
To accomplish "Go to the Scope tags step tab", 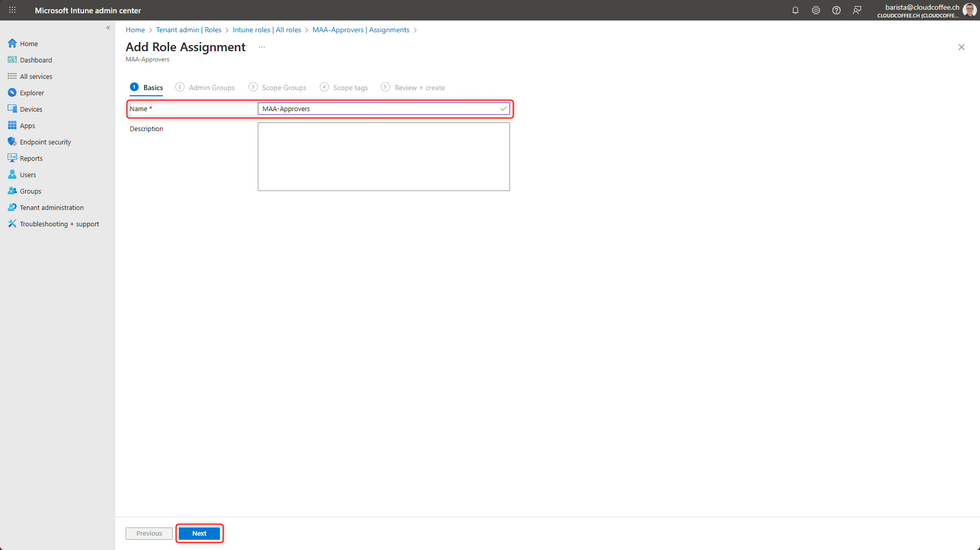I will [350, 88].
